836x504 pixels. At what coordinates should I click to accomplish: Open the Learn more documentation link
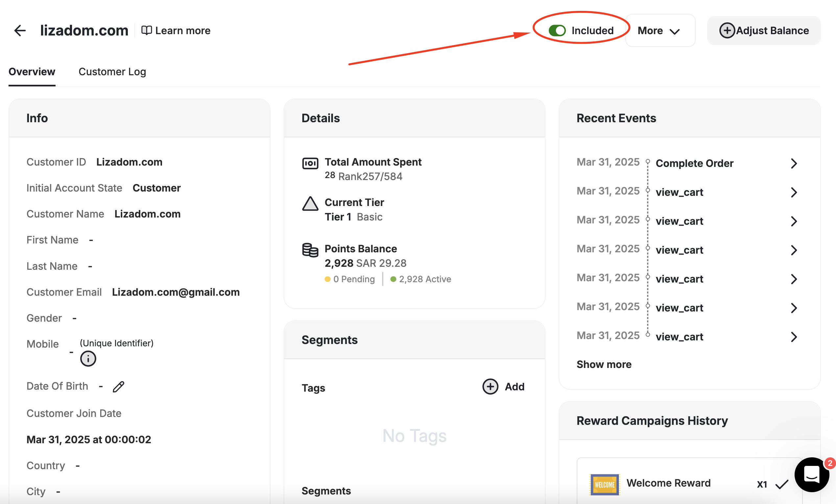176,31
